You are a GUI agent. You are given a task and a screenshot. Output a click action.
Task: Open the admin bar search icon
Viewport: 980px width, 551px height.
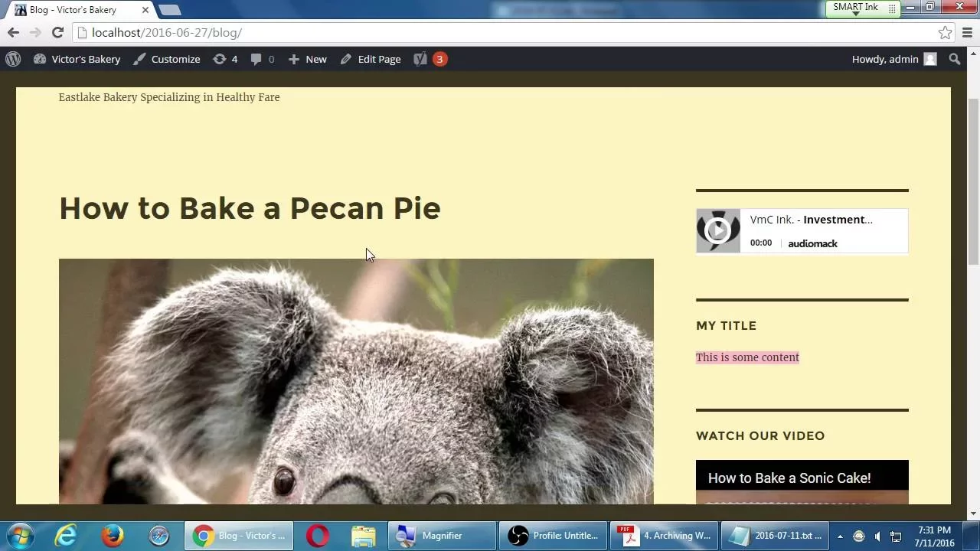[955, 59]
